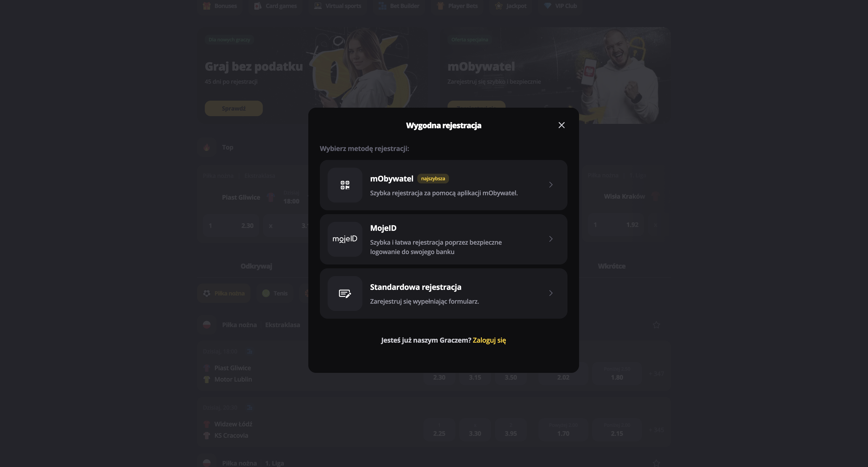This screenshot has width=868, height=467.
Task: Open mObywatel option via its chevron arrow
Action: point(551,185)
